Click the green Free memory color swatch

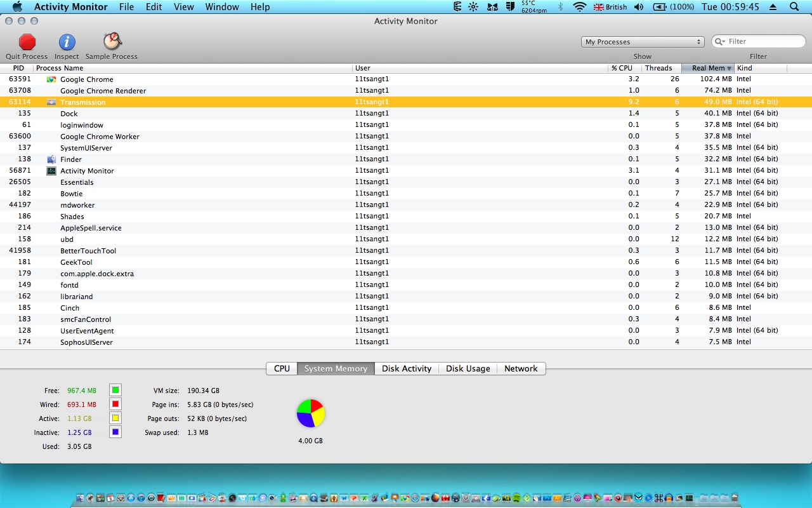115,390
